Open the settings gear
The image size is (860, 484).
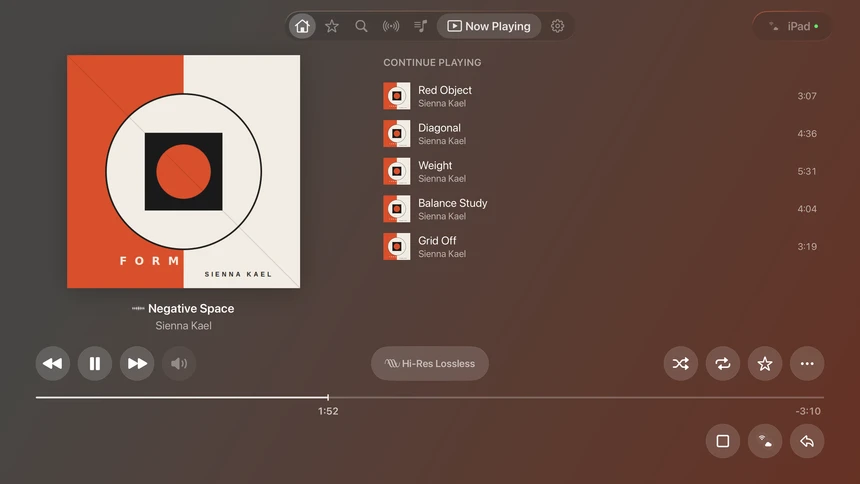(557, 26)
